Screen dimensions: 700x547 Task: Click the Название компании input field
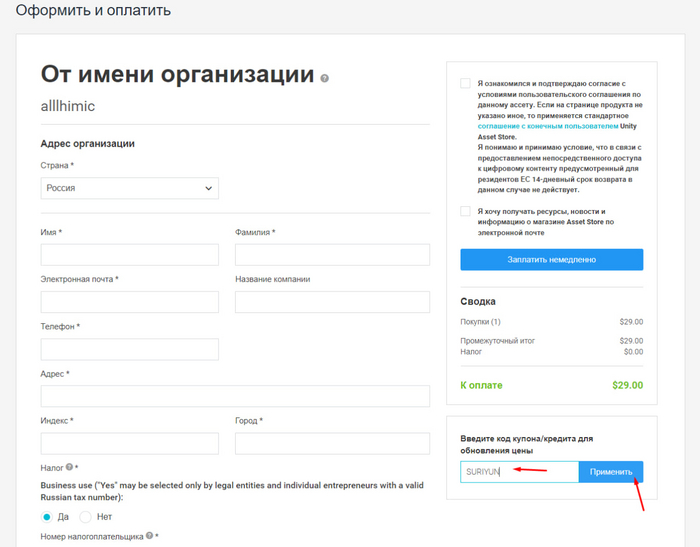333,302
